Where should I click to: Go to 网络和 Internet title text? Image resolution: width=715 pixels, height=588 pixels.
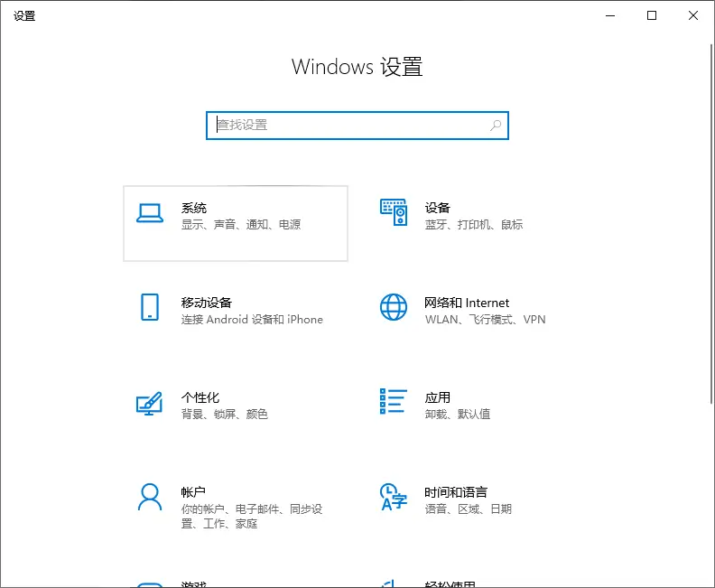[467, 303]
